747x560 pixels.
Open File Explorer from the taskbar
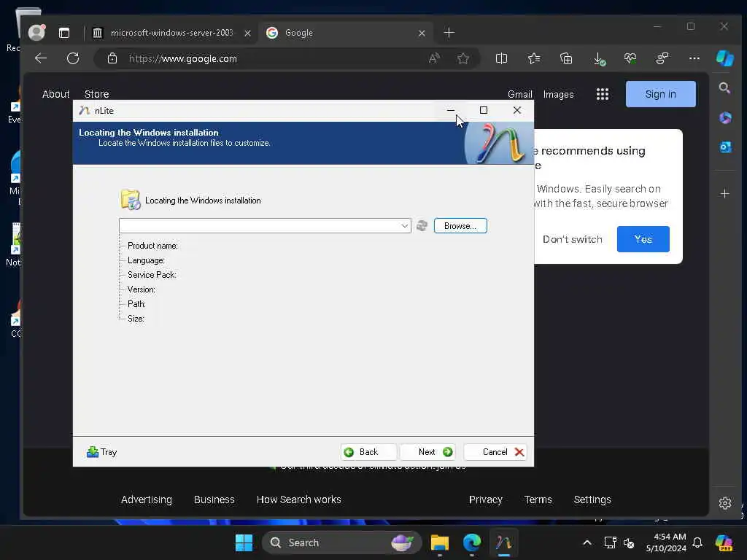(x=439, y=542)
